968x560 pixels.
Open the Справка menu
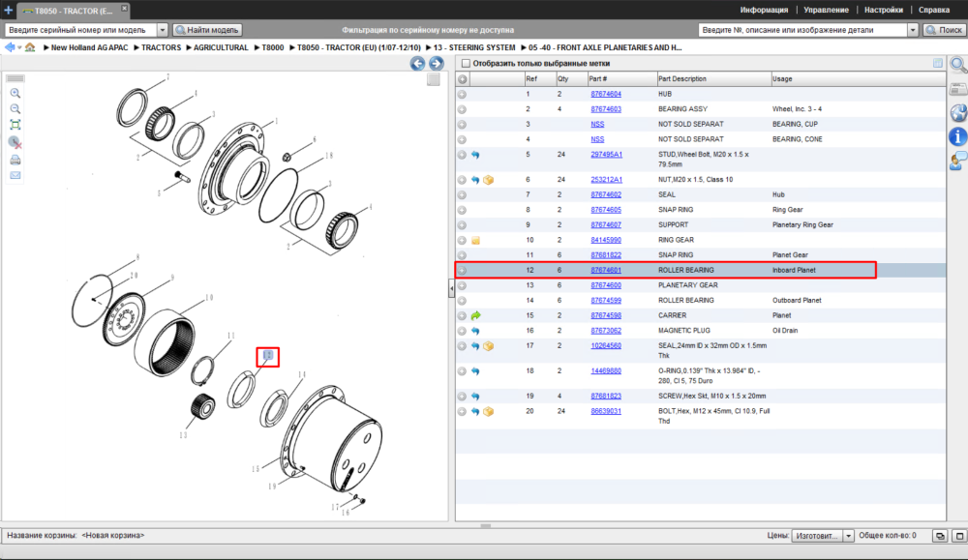coord(933,10)
